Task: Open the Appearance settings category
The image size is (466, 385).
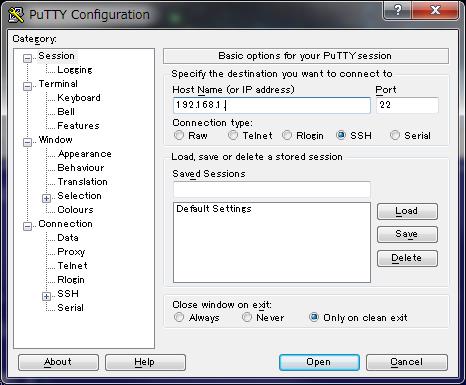Action: click(x=85, y=154)
